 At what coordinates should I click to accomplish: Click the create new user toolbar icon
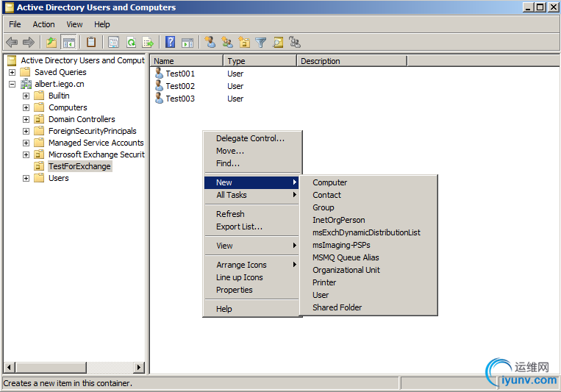coord(210,43)
